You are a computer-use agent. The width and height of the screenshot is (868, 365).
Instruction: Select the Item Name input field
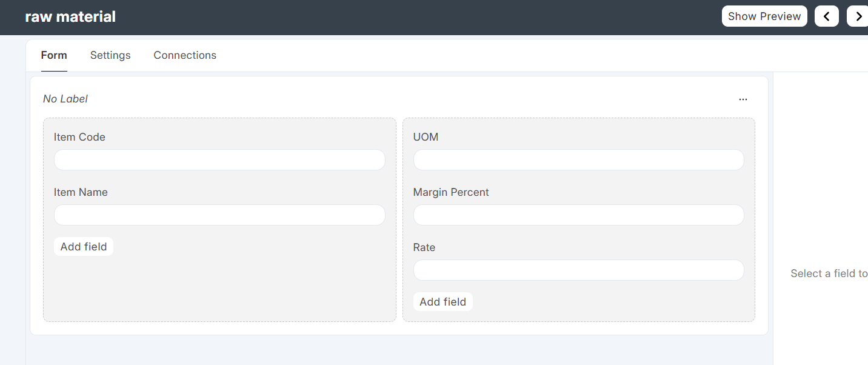coord(219,215)
